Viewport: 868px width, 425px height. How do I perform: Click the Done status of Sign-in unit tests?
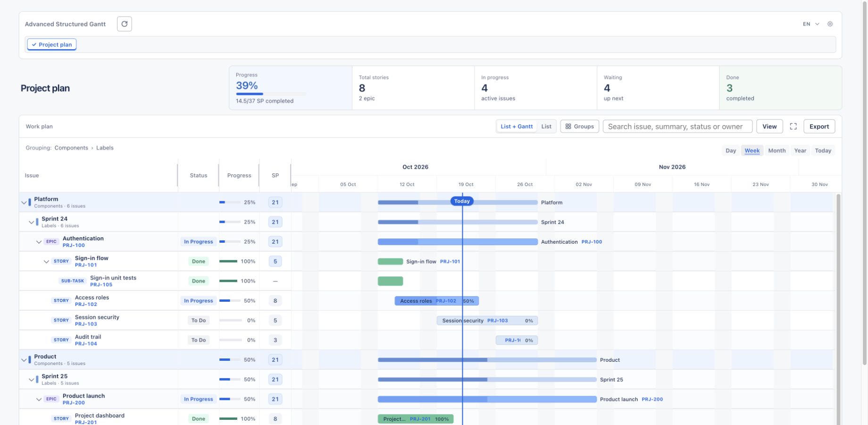coord(199,281)
